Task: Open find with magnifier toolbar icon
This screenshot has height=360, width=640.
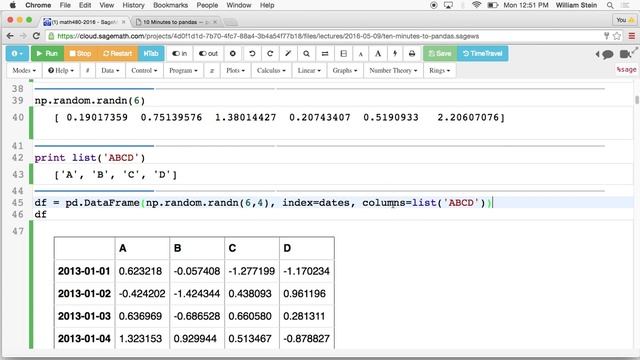Action: [x=306, y=53]
